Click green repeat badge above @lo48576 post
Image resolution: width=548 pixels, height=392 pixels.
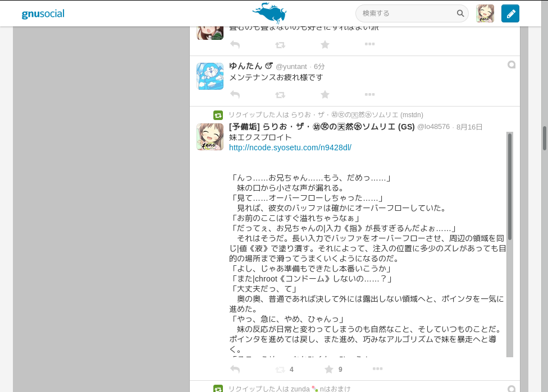[218, 115]
